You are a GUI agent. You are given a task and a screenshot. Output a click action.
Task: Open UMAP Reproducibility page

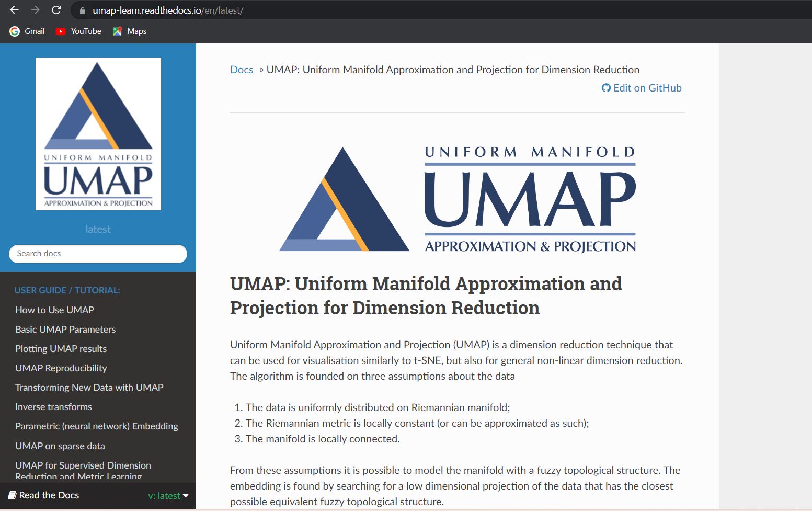point(61,368)
